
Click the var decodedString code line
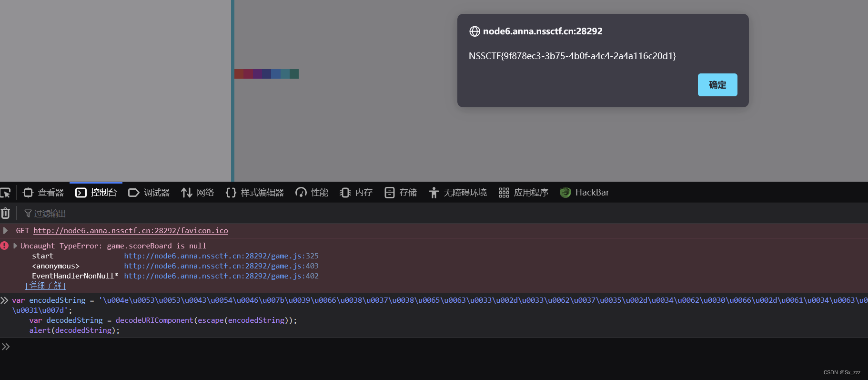(x=163, y=320)
